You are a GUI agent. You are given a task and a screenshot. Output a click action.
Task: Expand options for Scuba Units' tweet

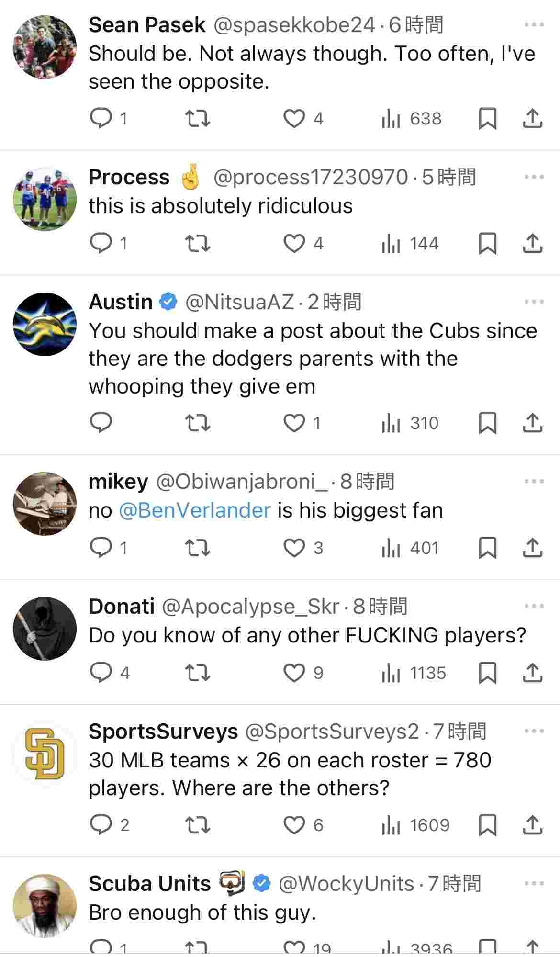(x=534, y=884)
